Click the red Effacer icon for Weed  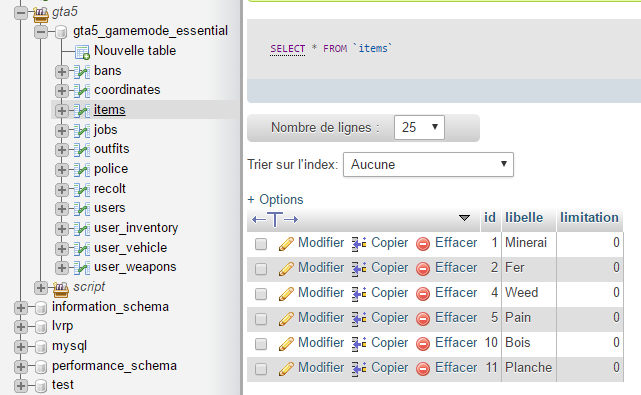click(423, 294)
